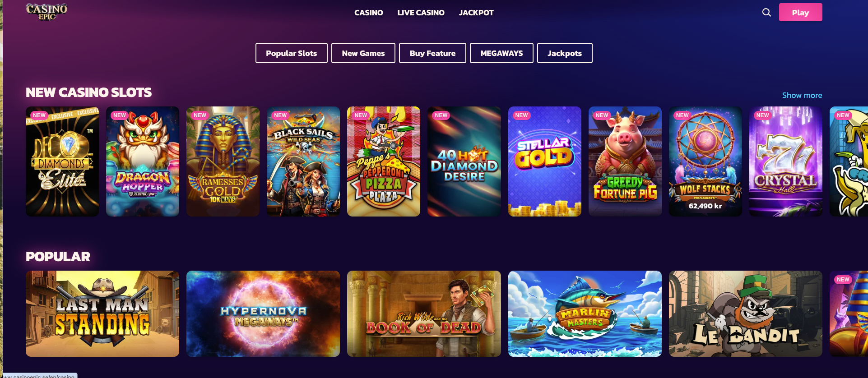The width and height of the screenshot is (868, 378).
Task: Launch Wolf Stacks Megaways jackpot tile
Action: click(706, 161)
